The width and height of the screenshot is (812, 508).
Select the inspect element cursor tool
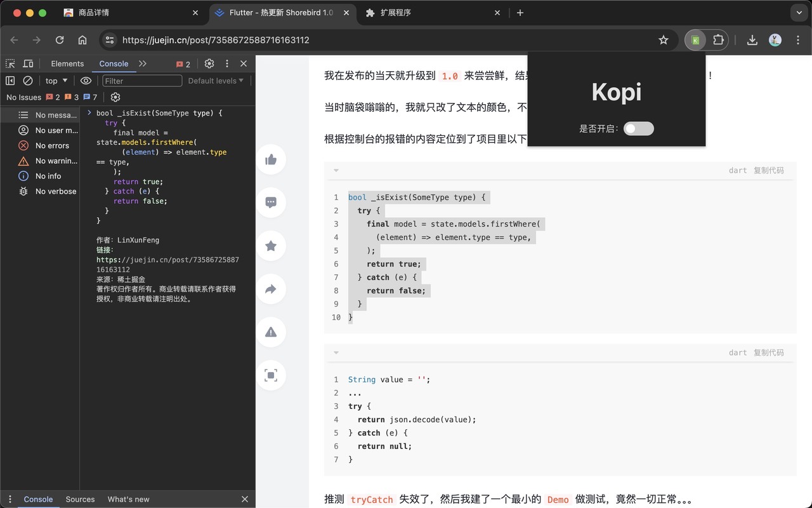(10, 63)
